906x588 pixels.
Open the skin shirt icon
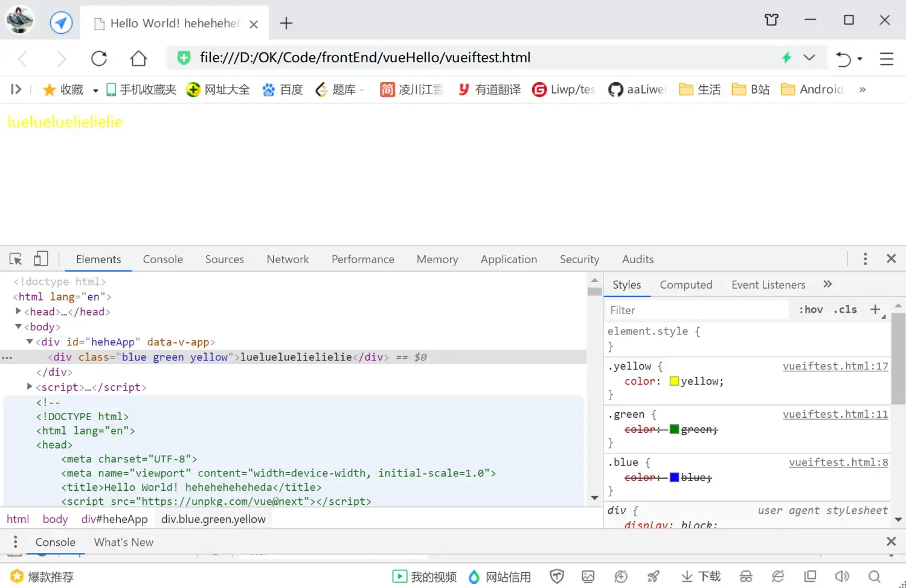(771, 20)
